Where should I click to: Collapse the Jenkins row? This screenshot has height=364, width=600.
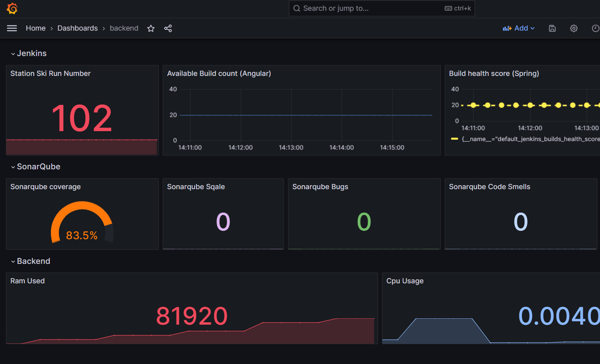click(x=29, y=53)
